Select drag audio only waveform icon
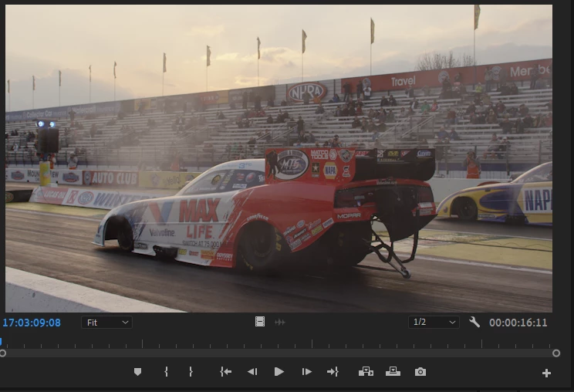The width and height of the screenshot is (574, 392). click(280, 322)
